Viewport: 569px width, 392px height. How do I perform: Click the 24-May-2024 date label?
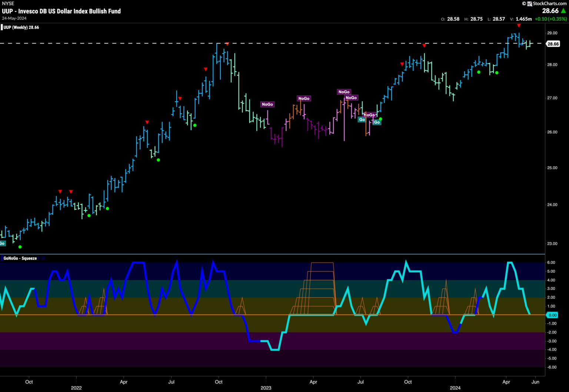click(14, 18)
